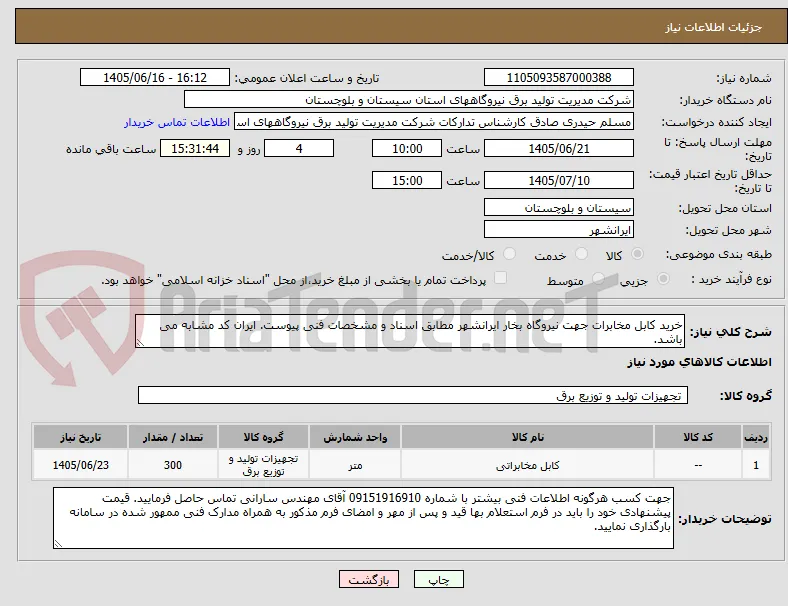Image resolution: width=788 pixels, height=606 pixels.
Task: Click the چاپ print button
Action: [x=439, y=579]
